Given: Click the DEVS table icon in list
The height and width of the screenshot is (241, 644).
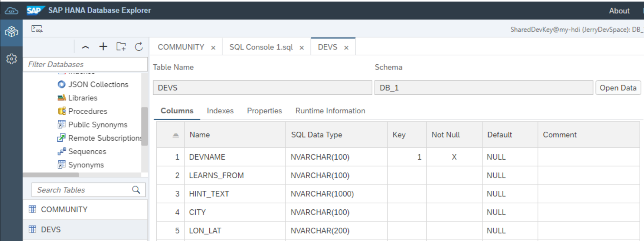Looking at the screenshot, I should [x=33, y=229].
